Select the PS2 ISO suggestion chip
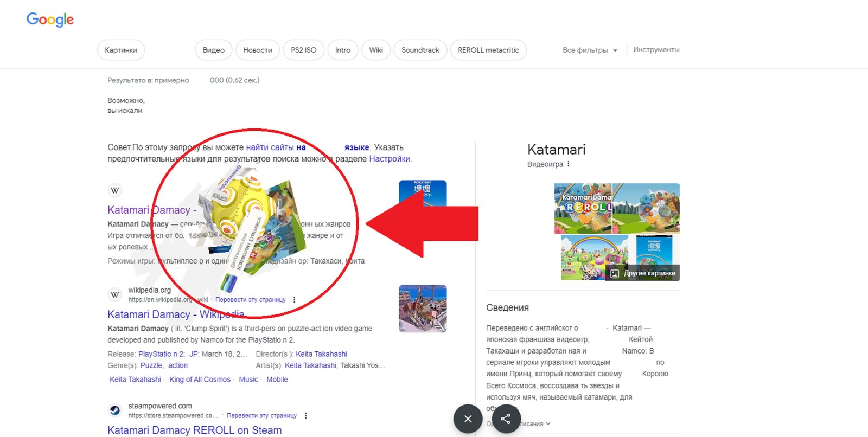The image size is (868, 437). coord(304,50)
